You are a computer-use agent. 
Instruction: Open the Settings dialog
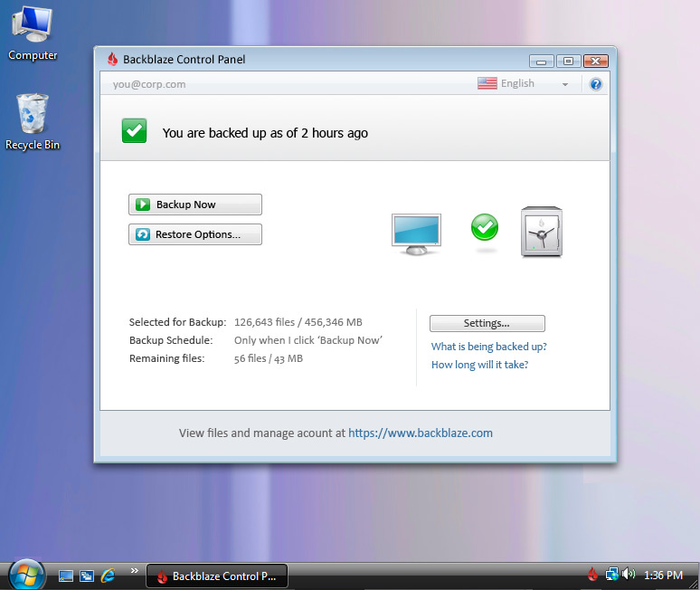click(487, 323)
